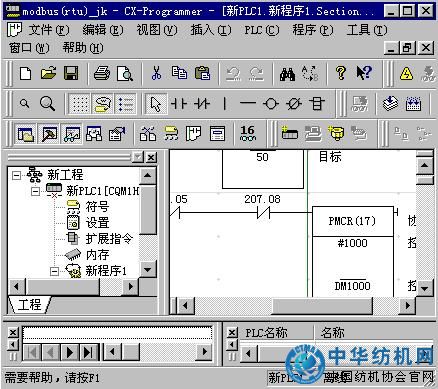This screenshot has height=389, width=438.
Task: Toggle the grid display button
Action: point(80,104)
